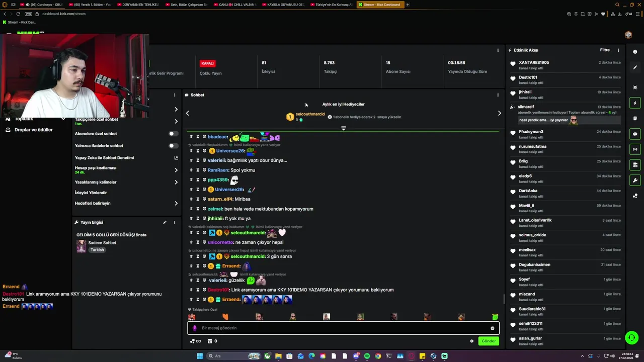Click the VPN badge in address bar
This screenshot has height=362, width=644.
click(28, 14)
